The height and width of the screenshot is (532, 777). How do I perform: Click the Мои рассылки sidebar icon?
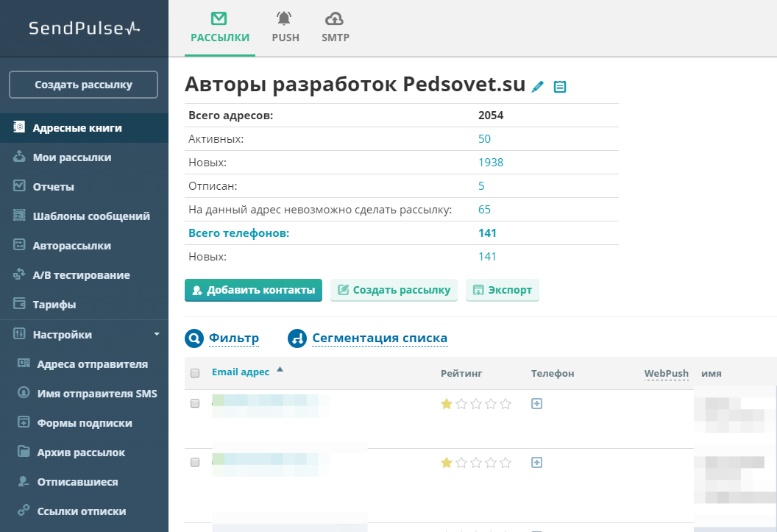(x=19, y=157)
